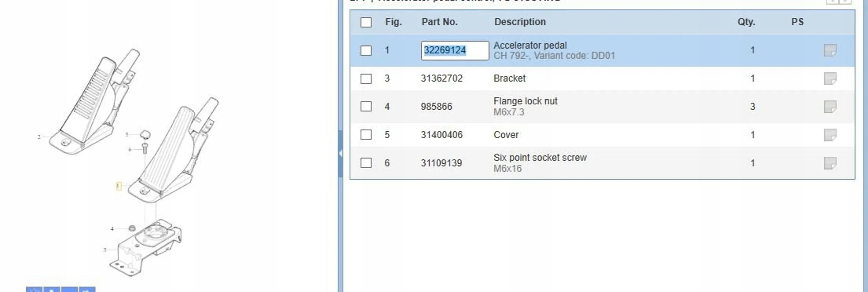Select the checkbox for the Cover row
Image resolution: width=868 pixels, height=292 pixels.
coord(366,135)
